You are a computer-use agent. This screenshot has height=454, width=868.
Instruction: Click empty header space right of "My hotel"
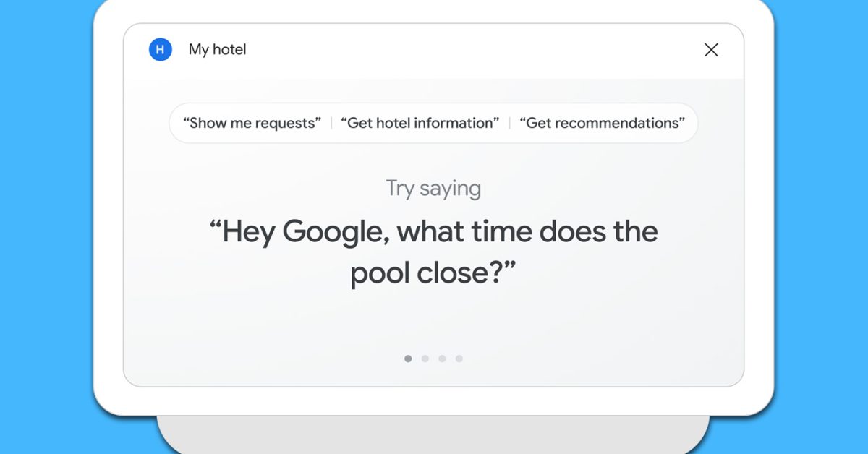(470, 50)
